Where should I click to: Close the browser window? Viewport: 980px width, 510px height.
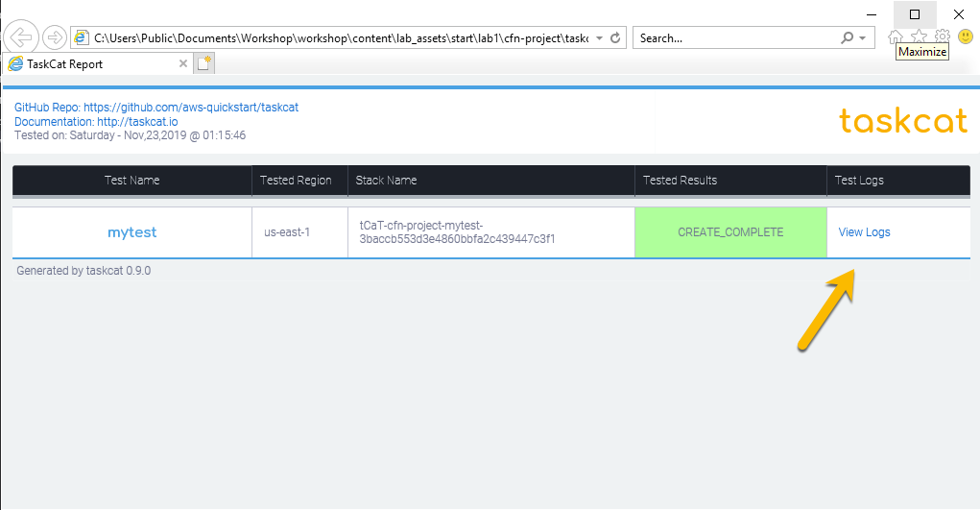pos(958,14)
